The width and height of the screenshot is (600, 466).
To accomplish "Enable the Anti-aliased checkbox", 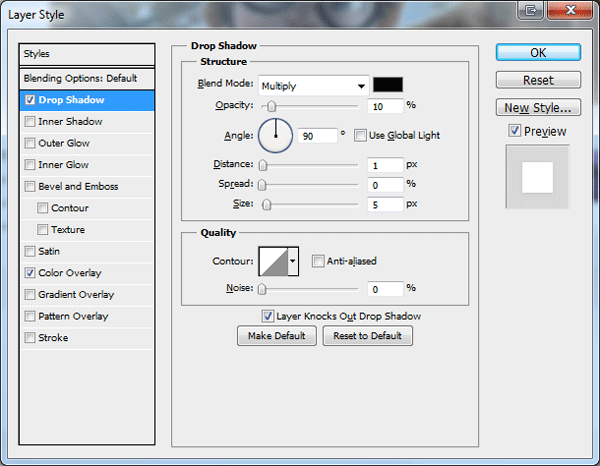I will coord(318,261).
